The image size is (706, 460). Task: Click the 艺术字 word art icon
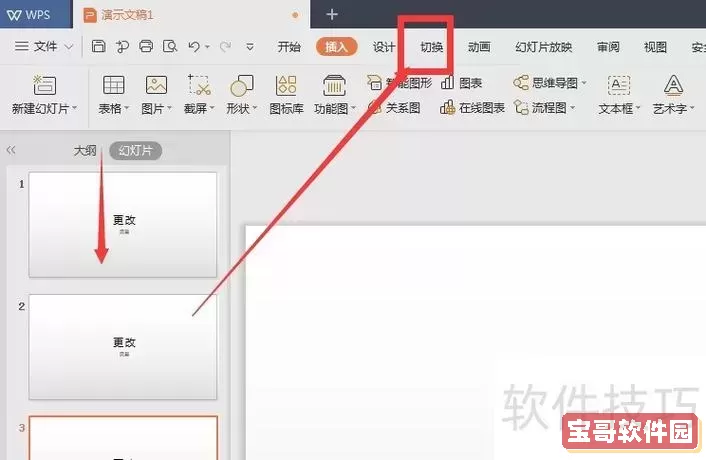[x=673, y=85]
